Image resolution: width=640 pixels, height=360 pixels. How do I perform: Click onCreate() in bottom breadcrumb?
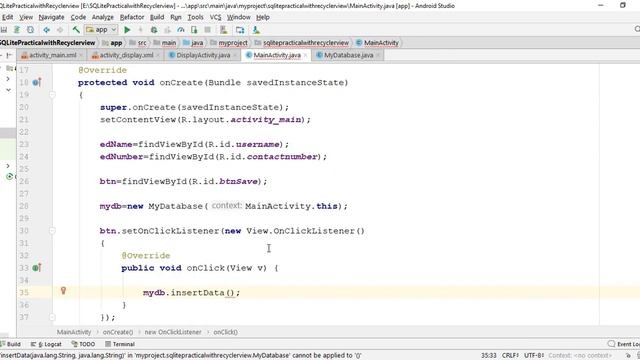coord(118,332)
